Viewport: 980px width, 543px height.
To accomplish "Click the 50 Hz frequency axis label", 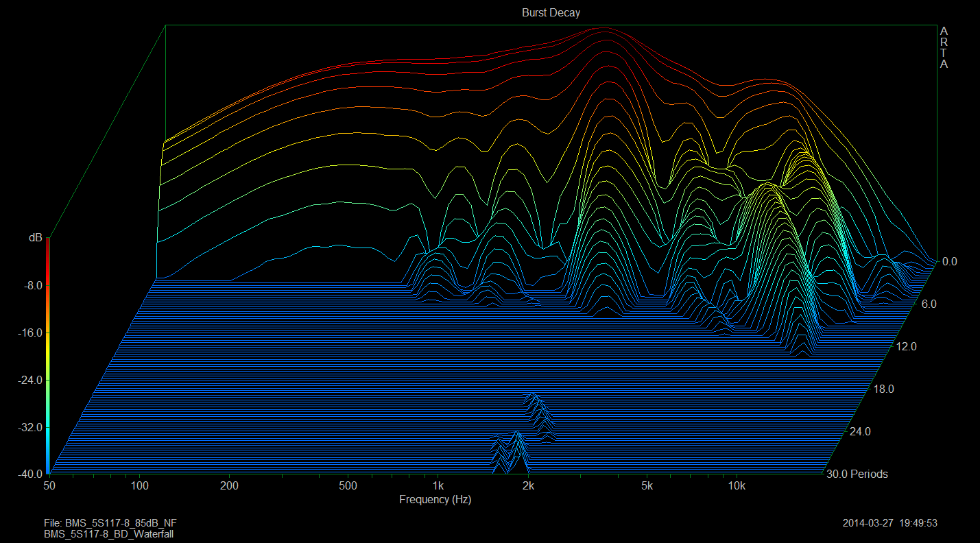I will click(x=49, y=486).
